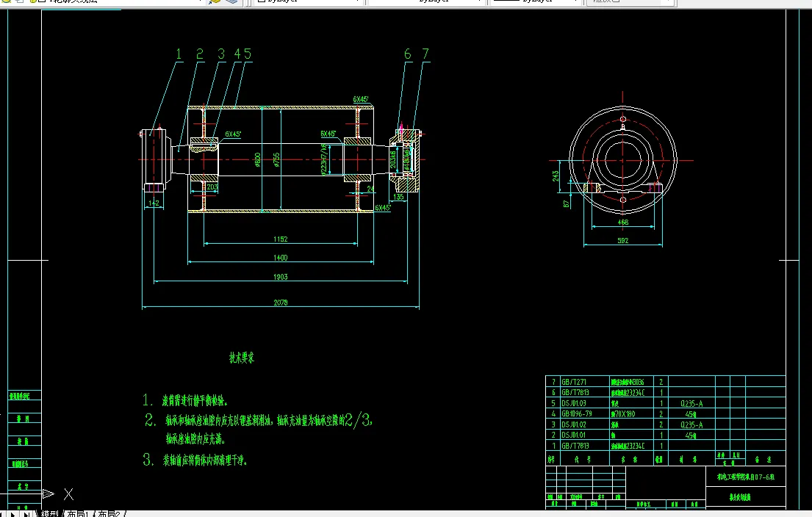Select the 142 dimension text

tap(154, 203)
